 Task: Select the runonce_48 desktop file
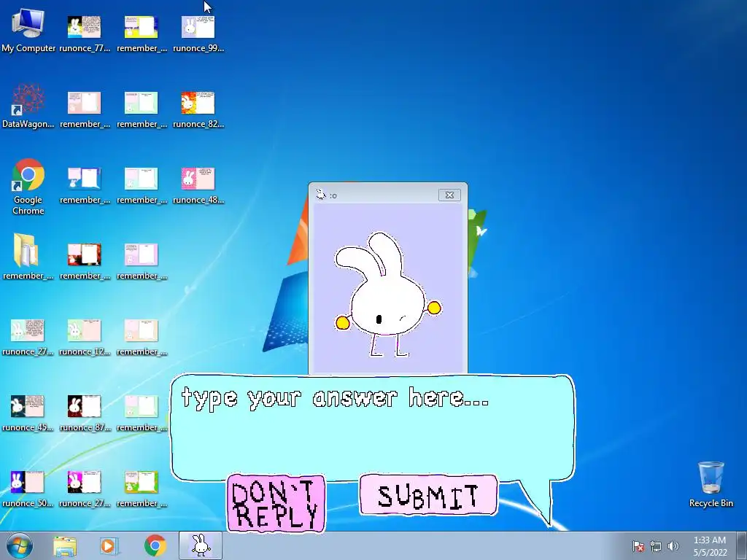tap(198, 184)
